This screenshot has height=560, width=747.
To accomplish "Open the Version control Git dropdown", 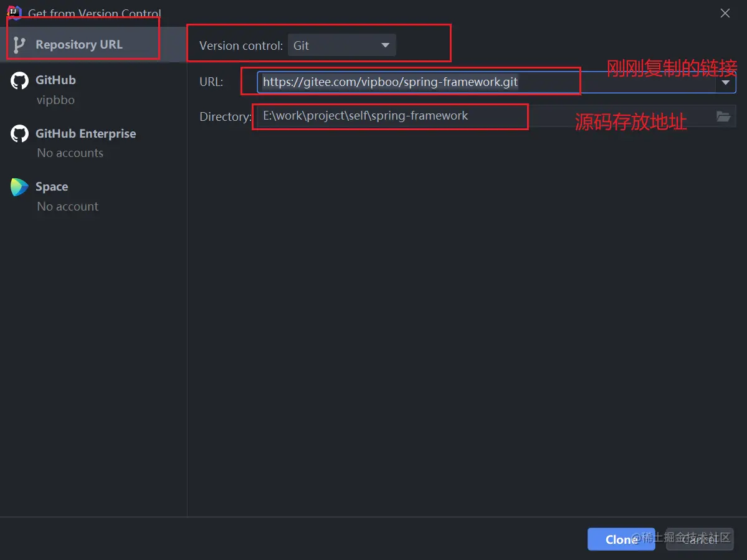I will coord(341,45).
